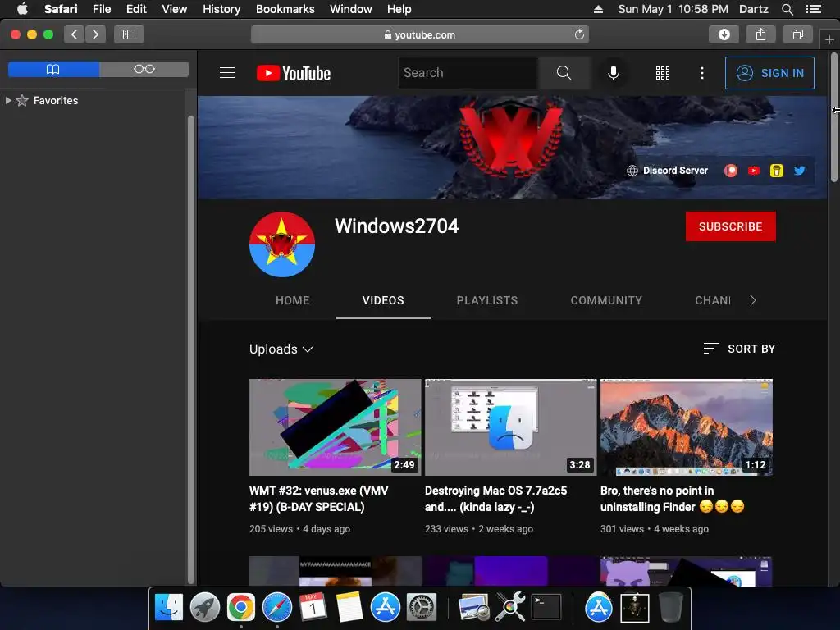Open Calendar from the Dock
This screenshot has height=630, width=840.
pyautogui.click(x=313, y=608)
